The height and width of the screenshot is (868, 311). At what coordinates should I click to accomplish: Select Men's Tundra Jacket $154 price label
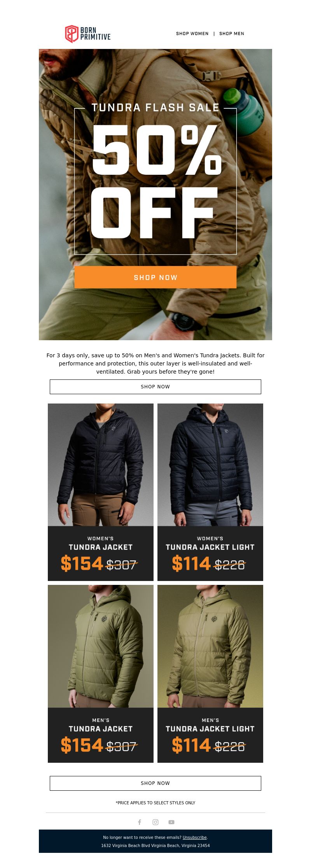click(x=82, y=745)
